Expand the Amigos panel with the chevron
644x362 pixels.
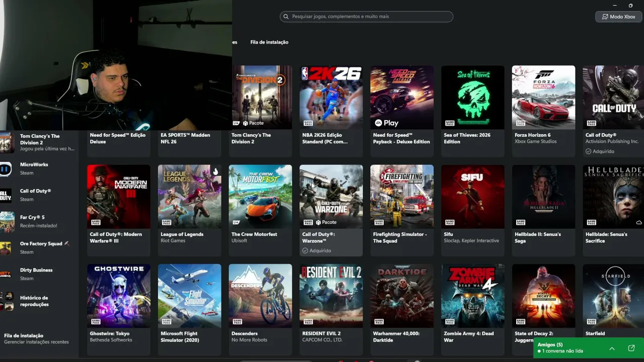coord(612,348)
